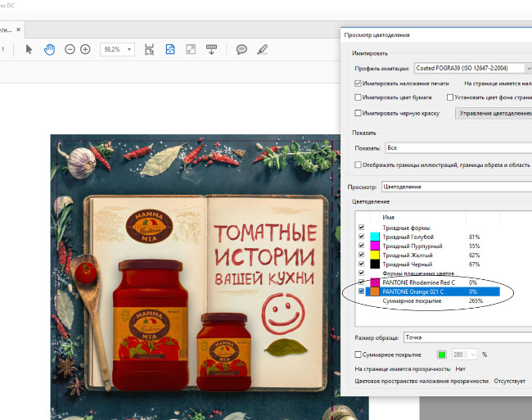
Task: Activate the Hand pan tool
Action: (x=49, y=50)
